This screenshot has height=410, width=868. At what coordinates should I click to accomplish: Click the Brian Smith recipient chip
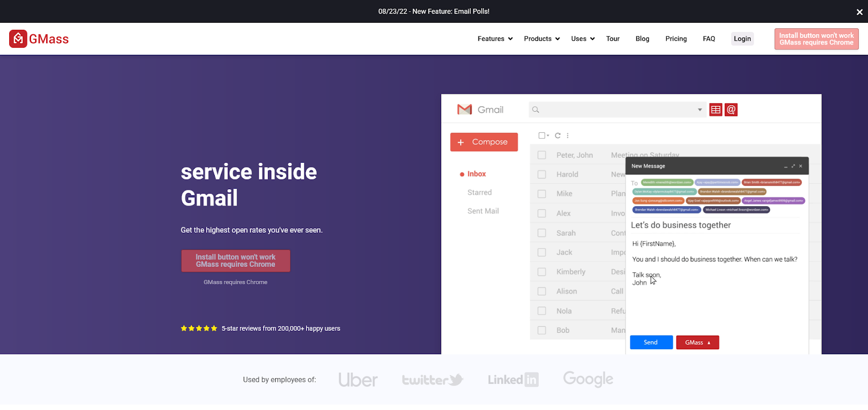tap(771, 183)
